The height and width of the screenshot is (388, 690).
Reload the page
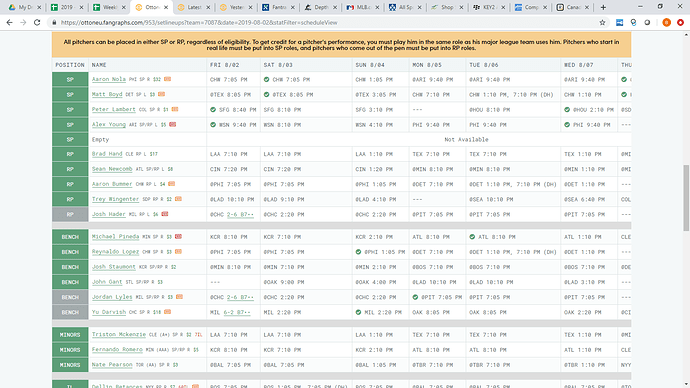(x=37, y=22)
